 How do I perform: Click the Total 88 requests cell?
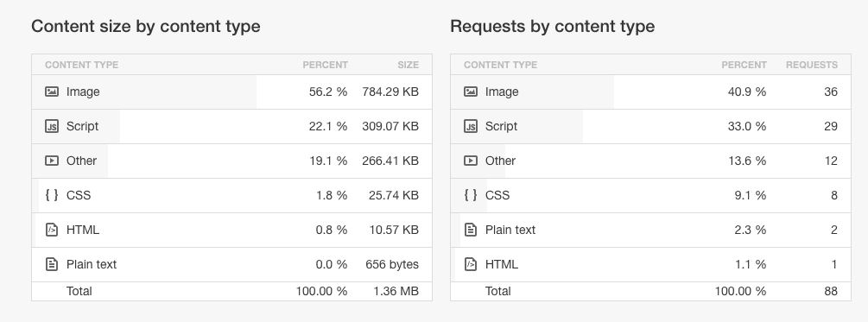[830, 291]
